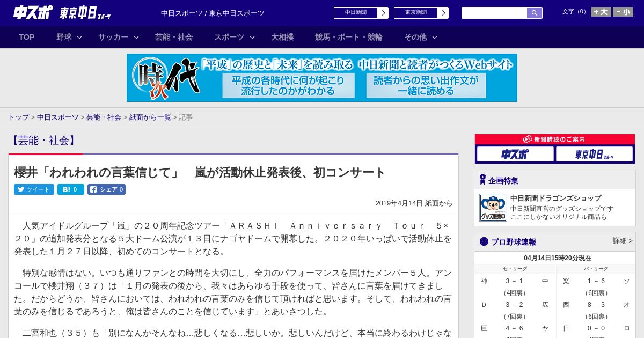Click the date 2019年4月14日 紙面から
This screenshot has height=338, width=644.
(414, 203)
